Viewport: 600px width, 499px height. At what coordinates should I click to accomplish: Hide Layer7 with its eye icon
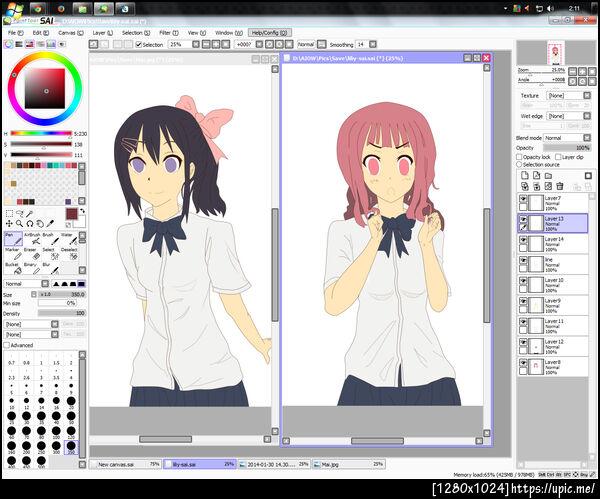coord(523,198)
